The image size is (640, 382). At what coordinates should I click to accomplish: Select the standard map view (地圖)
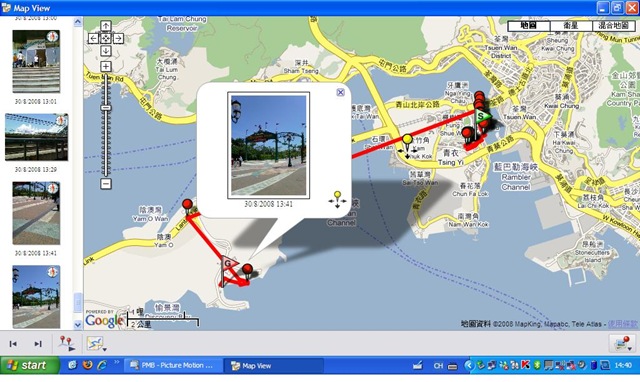point(529,26)
